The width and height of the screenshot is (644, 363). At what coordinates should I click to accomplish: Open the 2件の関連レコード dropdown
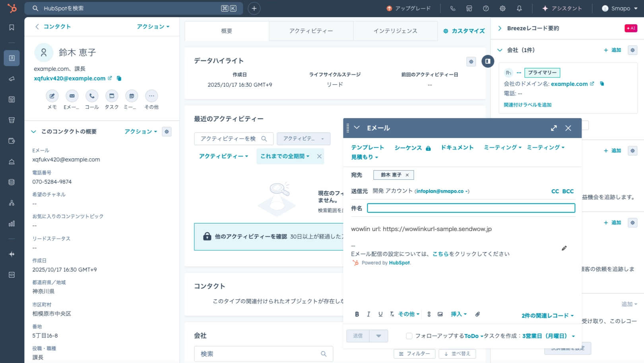pyautogui.click(x=547, y=316)
